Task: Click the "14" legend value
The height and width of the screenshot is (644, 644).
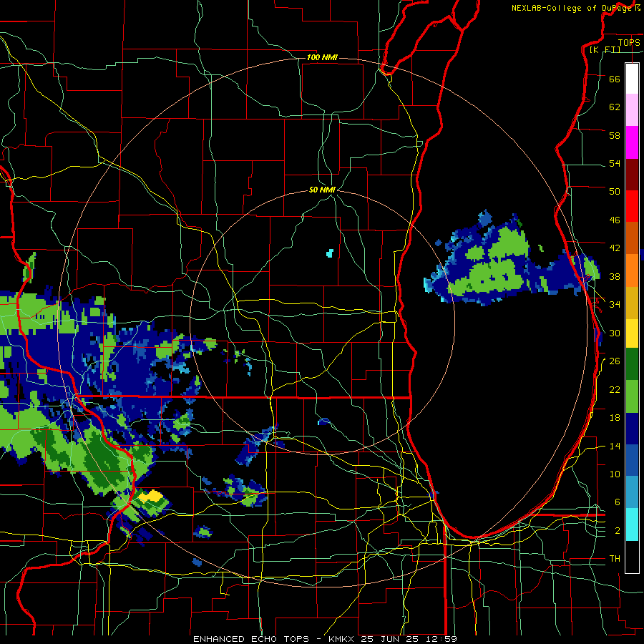Action: 615,446
